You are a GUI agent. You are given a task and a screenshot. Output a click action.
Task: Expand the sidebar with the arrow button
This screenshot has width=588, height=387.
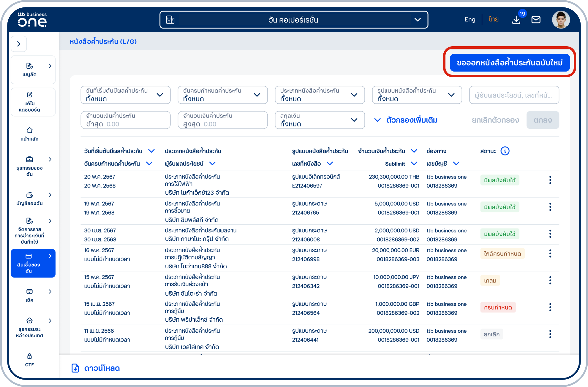19,44
